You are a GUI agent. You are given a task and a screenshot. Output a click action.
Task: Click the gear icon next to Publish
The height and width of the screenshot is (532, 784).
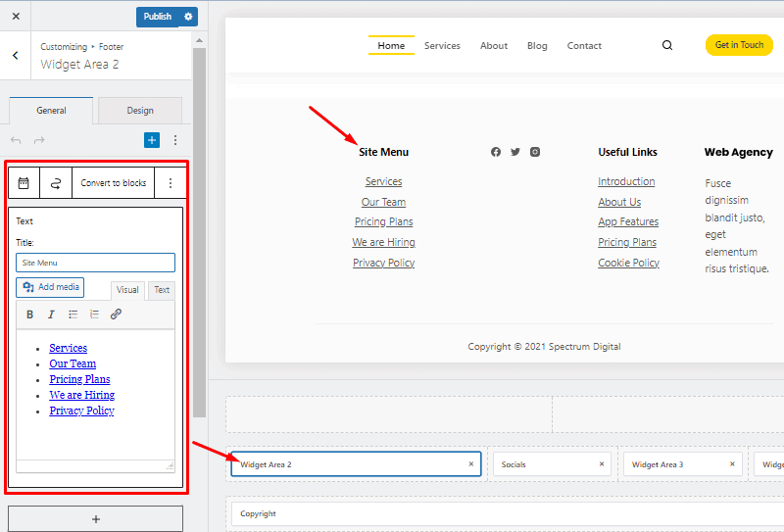pos(189,17)
